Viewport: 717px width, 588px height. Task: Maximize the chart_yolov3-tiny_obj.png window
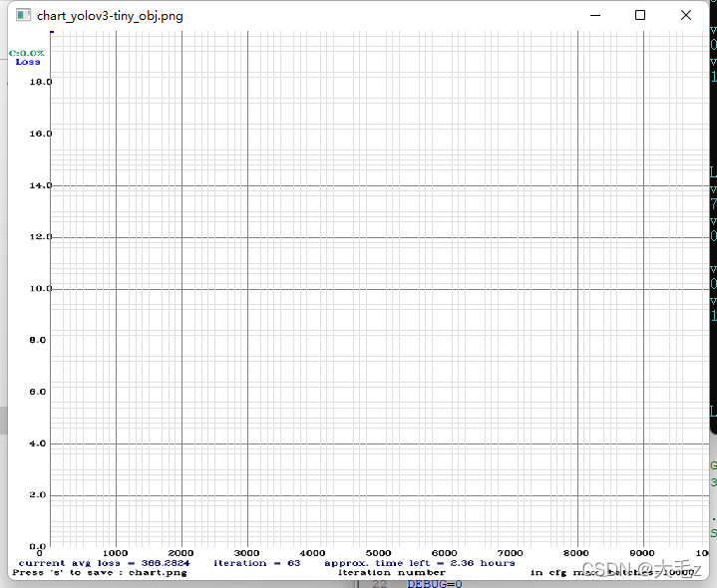pos(640,15)
